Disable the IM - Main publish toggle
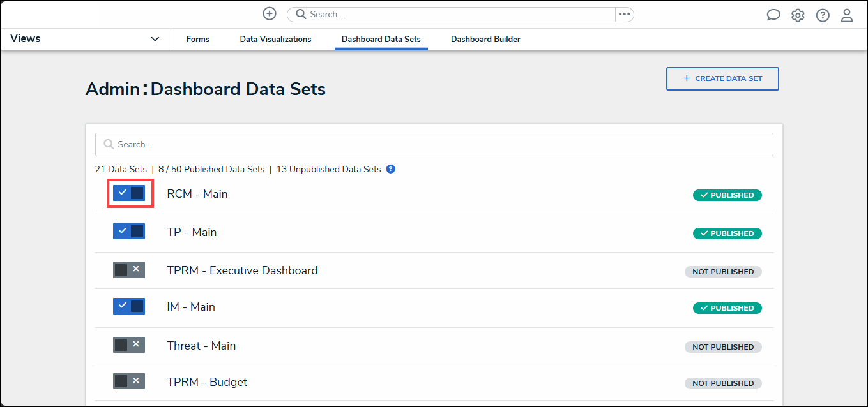 coord(129,306)
